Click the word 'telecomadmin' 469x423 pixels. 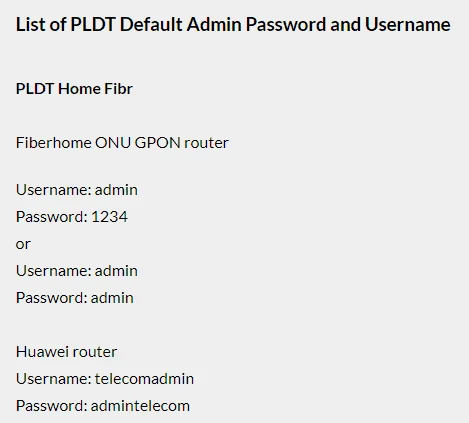click(x=144, y=379)
